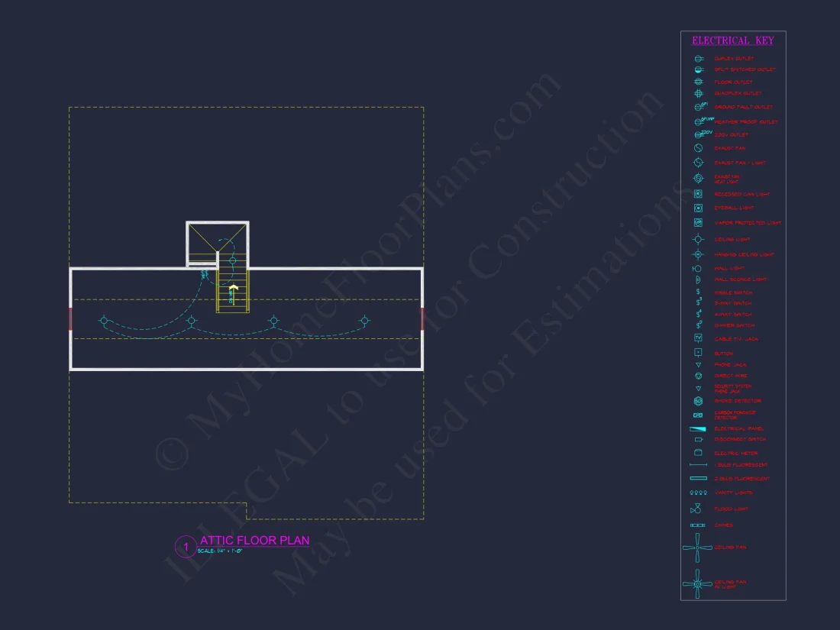Select the hanging ceiling light legend symbol
This screenshot has width=840, height=630.
coord(697,254)
